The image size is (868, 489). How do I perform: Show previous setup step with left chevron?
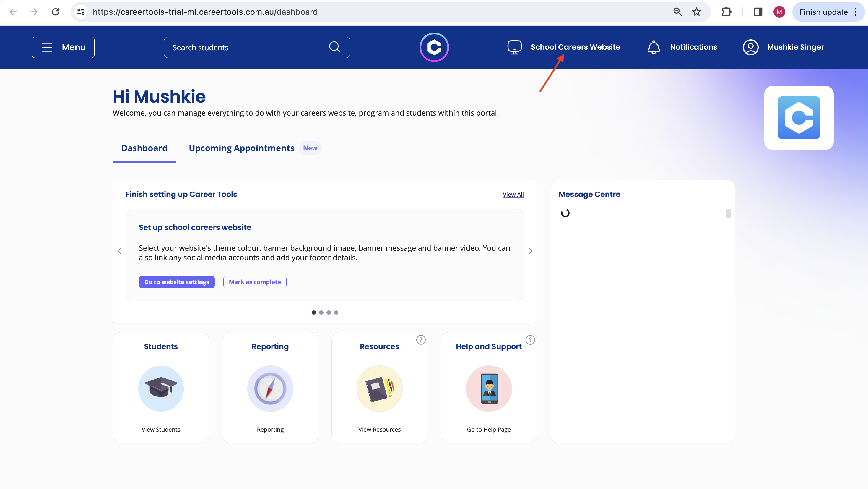click(120, 251)
